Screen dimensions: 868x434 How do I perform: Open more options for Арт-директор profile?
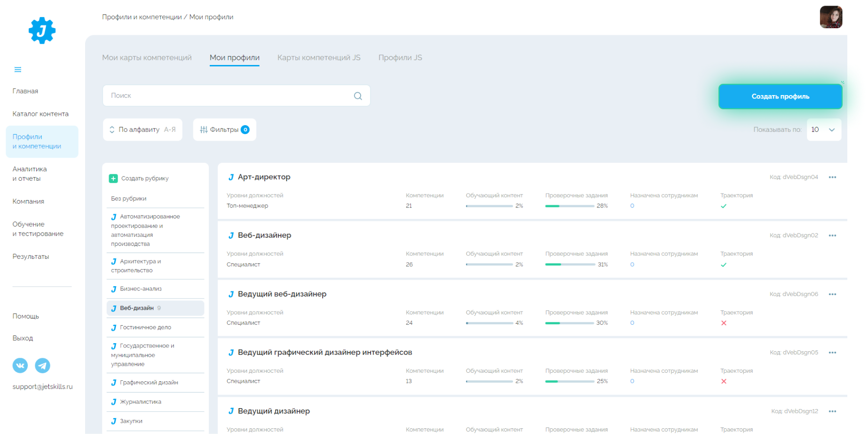pos(832,177)
